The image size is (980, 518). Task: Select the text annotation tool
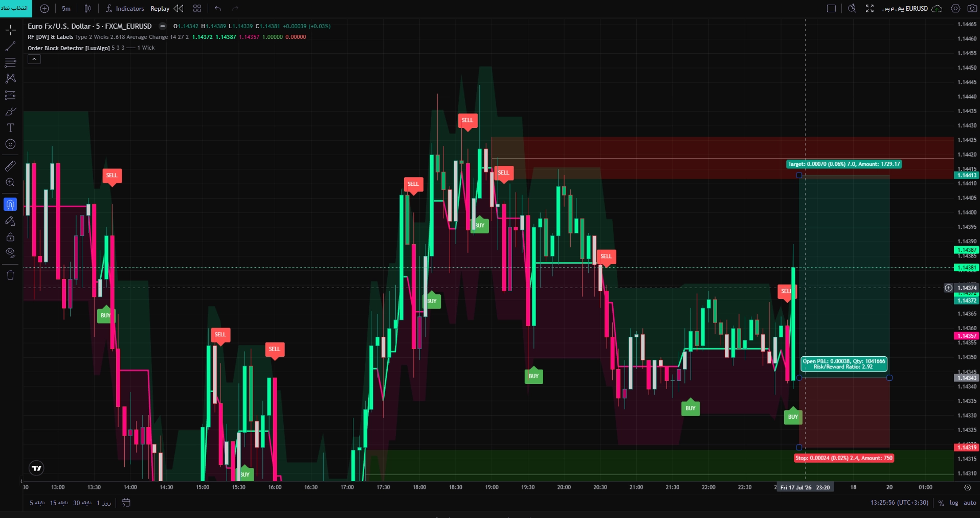click(10, 128)
